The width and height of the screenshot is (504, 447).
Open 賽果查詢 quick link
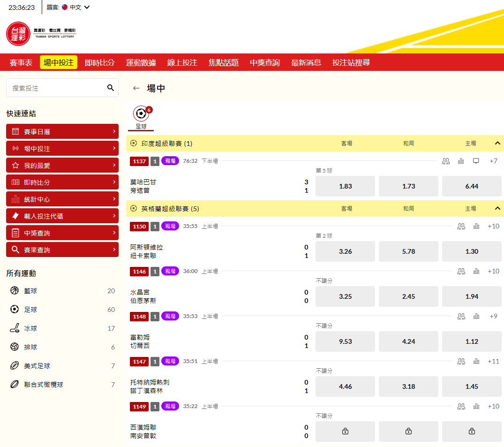tap(62, 250)
